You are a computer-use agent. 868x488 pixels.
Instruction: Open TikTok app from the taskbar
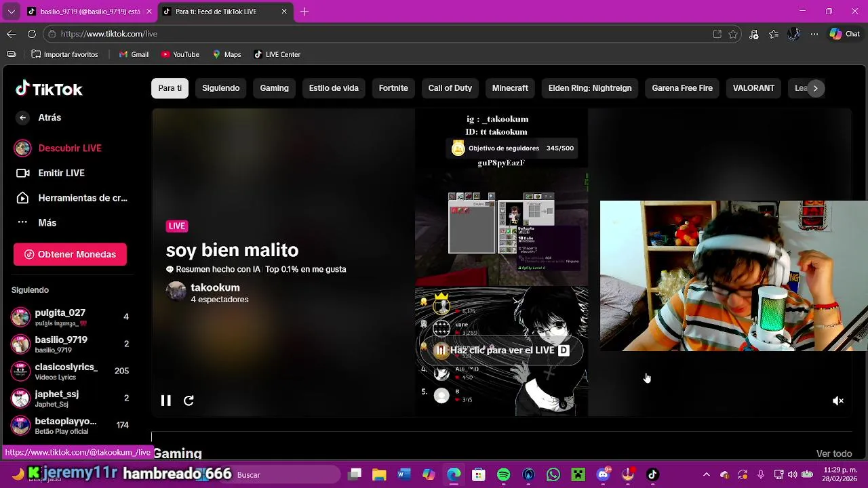click(x=652, y=474)
